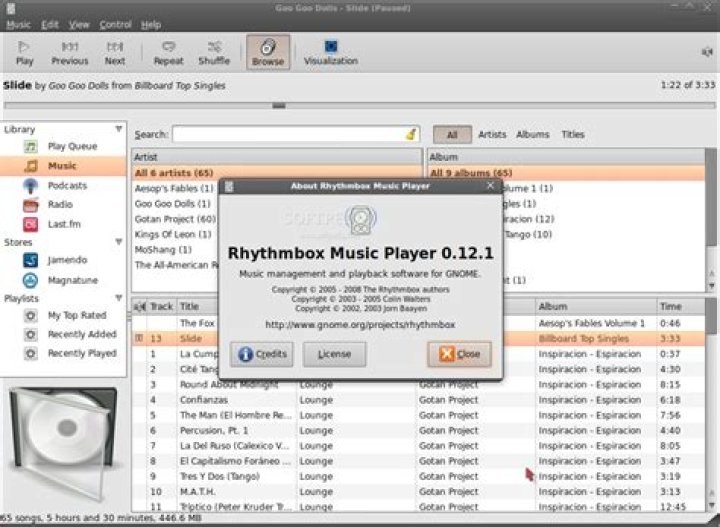Sort by the Artist browser header
The height and width of the screenshot is (527, 720).
tap(277, 157)
